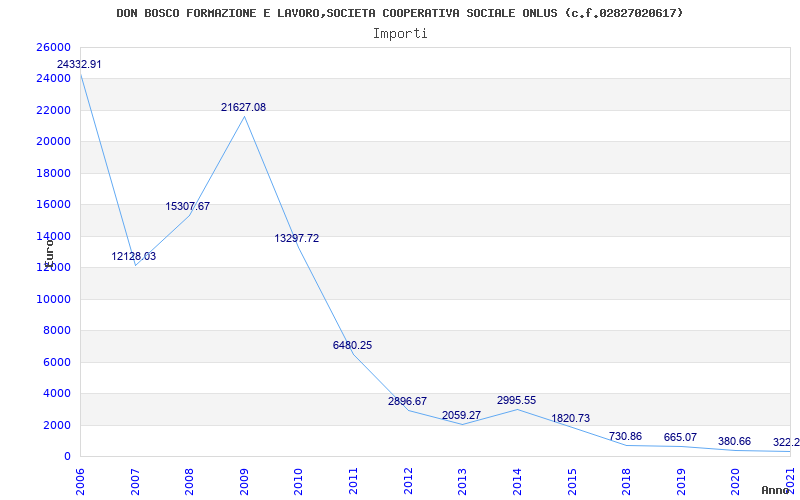Click the x-axis year 2007
800x500 pixels.
(x=135, y=481)
